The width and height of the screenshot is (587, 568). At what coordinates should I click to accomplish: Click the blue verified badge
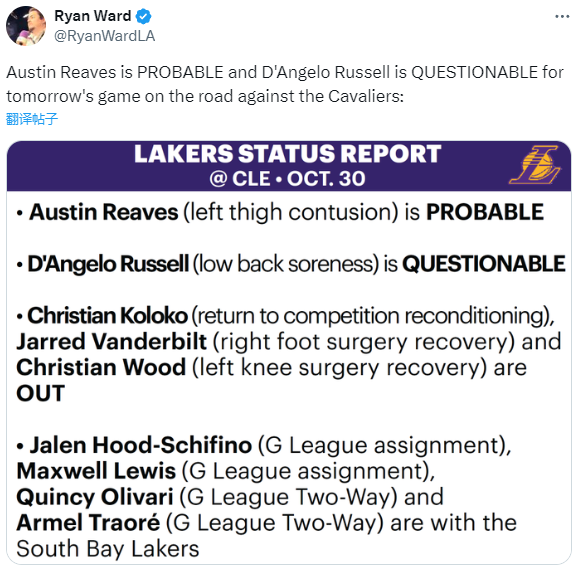(143, 16)
